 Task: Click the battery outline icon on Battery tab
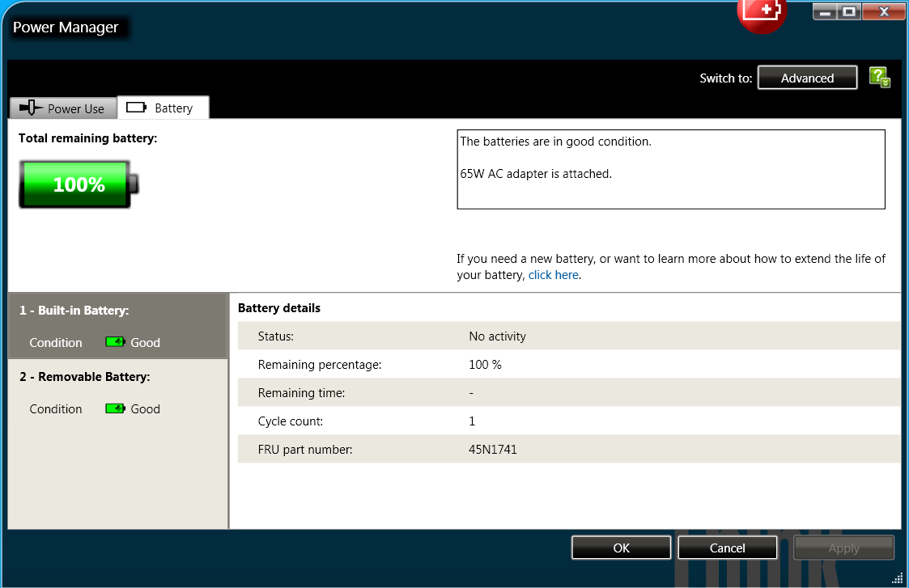(136, 108)
